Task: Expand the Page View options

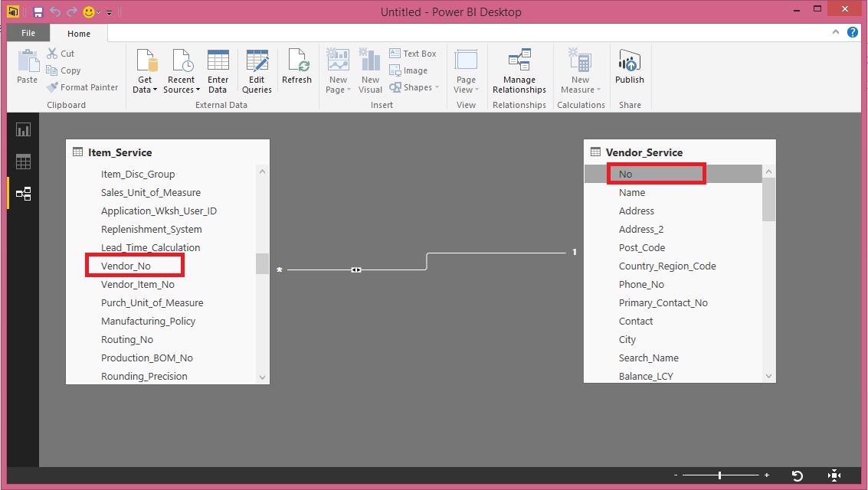Action: point(466,69)
